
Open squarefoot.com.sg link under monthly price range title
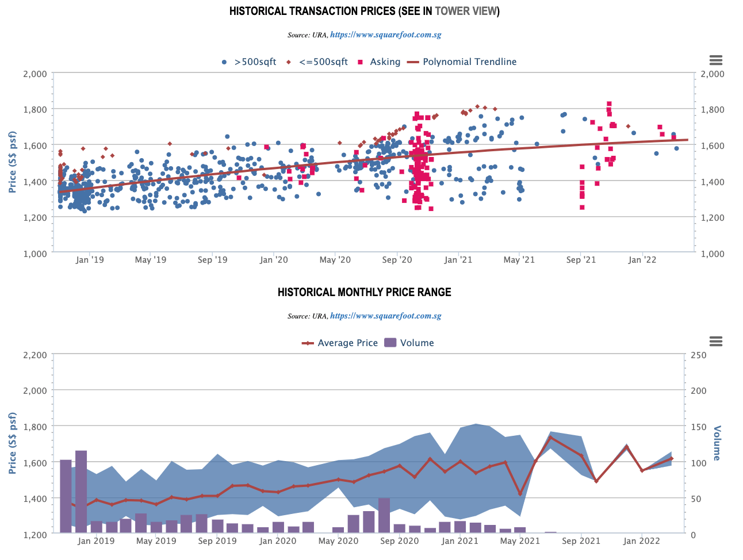click(386, 316)
